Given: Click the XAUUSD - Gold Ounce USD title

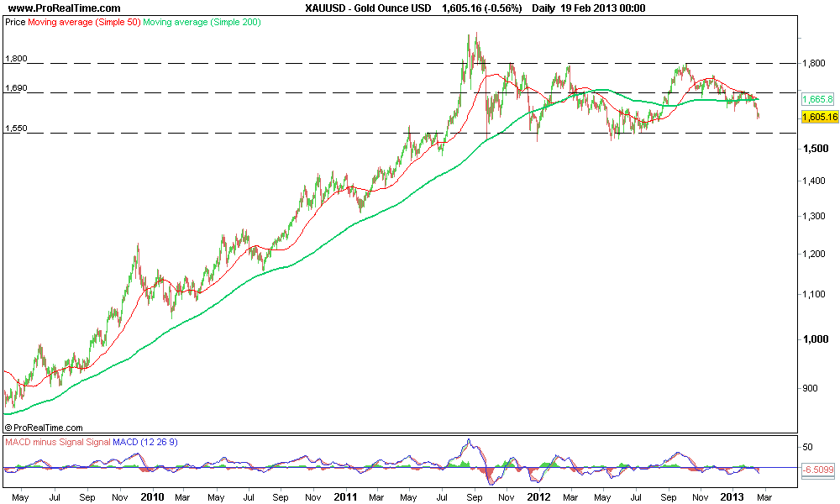Looking at the screenshot, I should click(x=368, y=8).
